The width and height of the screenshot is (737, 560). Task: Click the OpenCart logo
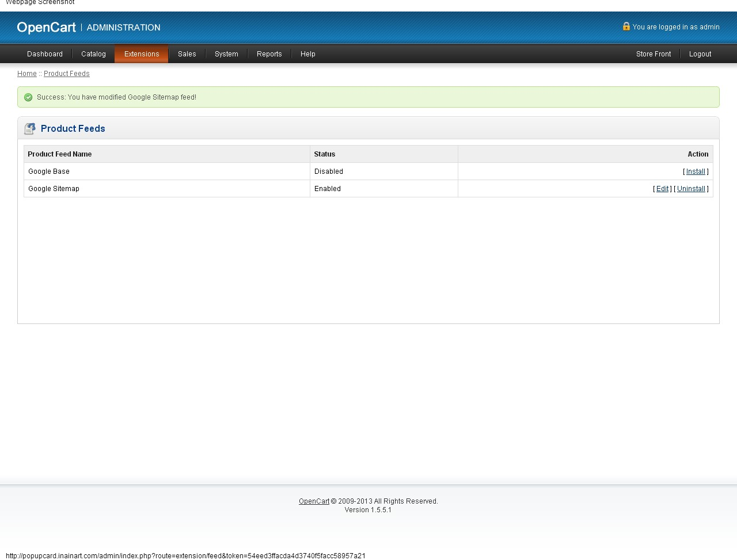tap(46, 27)
